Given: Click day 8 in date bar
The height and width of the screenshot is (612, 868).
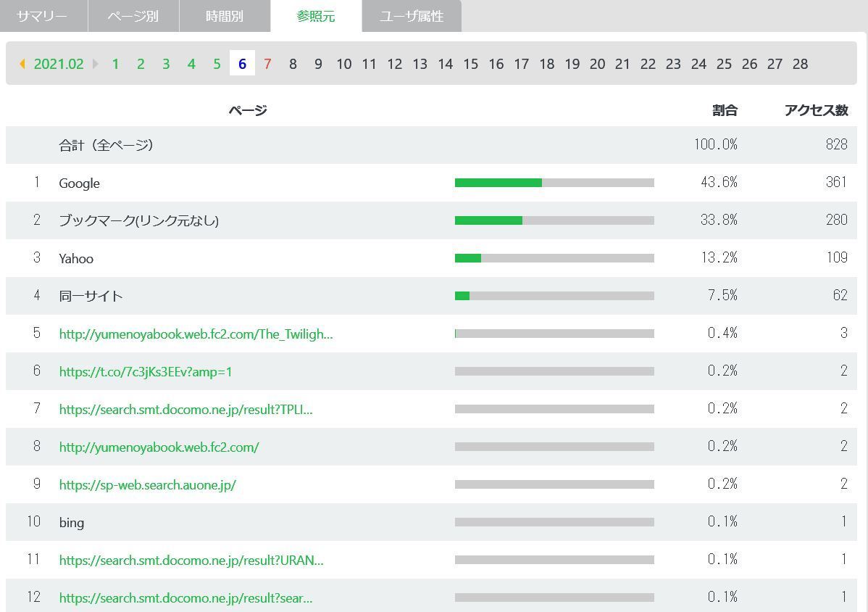Looking at the screenshot, I should [x=293, y=64].
